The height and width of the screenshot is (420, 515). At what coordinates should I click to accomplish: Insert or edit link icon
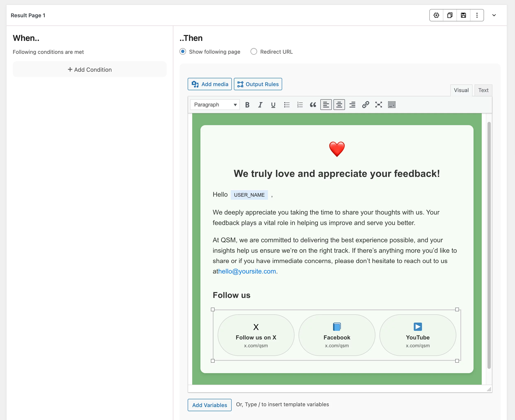pos(365,105)
